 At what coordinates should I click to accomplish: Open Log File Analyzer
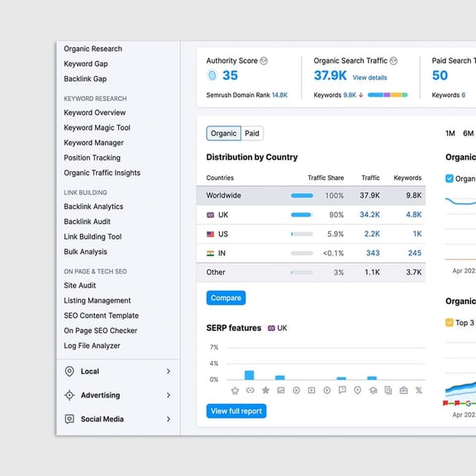point(92,345)
